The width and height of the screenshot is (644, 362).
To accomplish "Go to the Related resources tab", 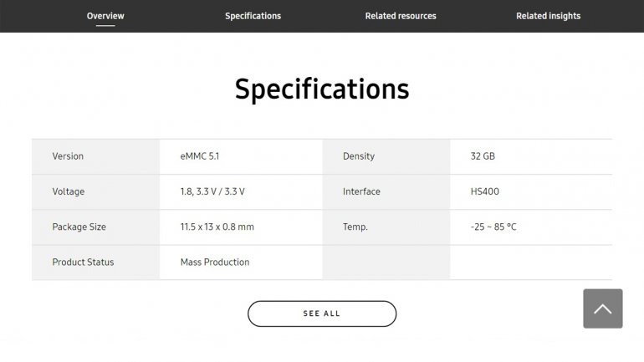I will [401, 16].
